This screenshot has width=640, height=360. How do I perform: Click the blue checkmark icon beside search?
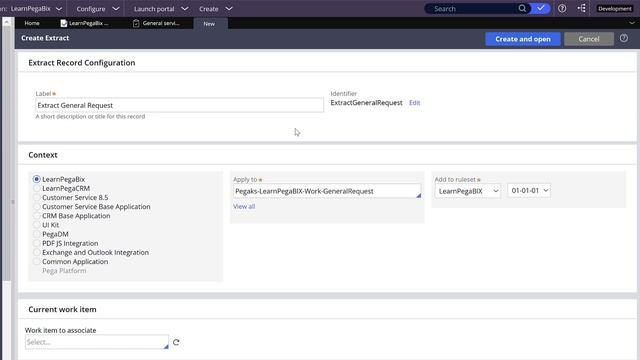[541, 8]
